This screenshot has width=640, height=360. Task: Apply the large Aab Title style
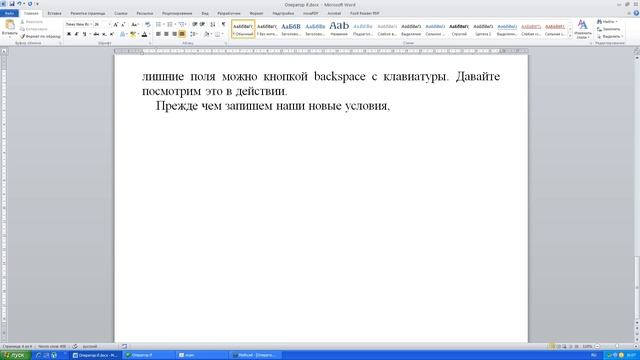coord(339,29)
